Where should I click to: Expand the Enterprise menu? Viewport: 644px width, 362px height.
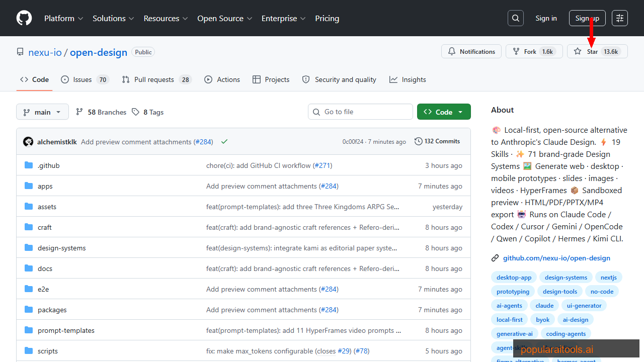coord(284,18)
